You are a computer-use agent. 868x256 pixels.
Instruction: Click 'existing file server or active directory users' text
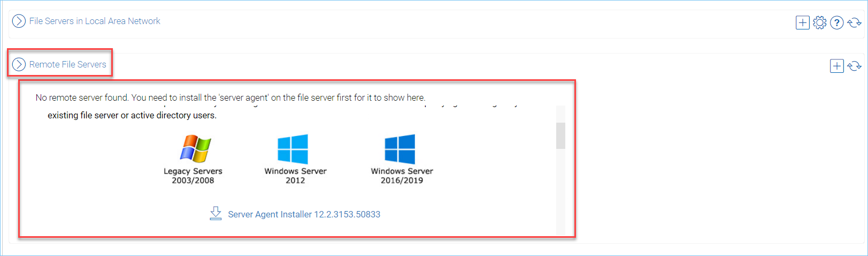point(132,115)
